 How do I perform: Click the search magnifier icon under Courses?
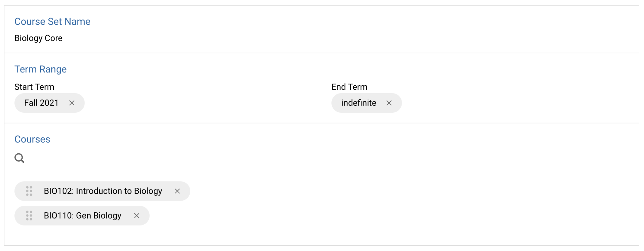click(19, 158)
